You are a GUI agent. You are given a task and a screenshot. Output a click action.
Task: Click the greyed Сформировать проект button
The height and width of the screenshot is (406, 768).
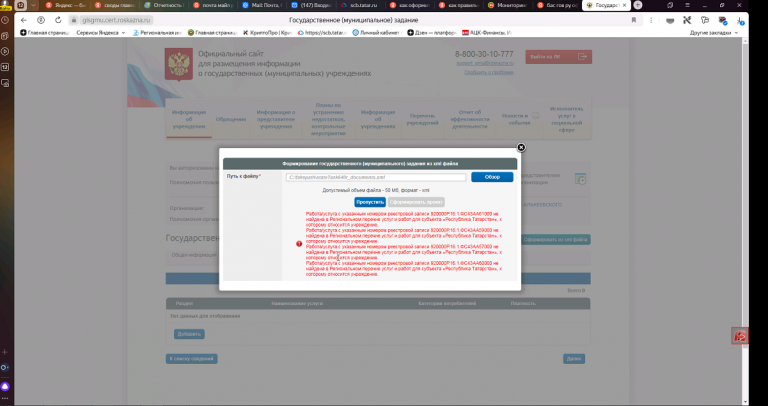coord(416,202)
